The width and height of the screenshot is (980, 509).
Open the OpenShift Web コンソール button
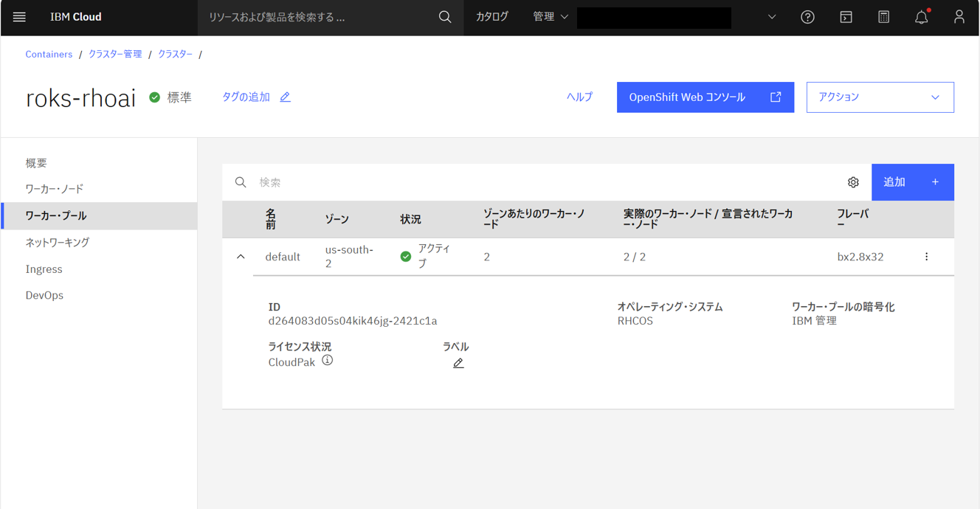point(705,97)
